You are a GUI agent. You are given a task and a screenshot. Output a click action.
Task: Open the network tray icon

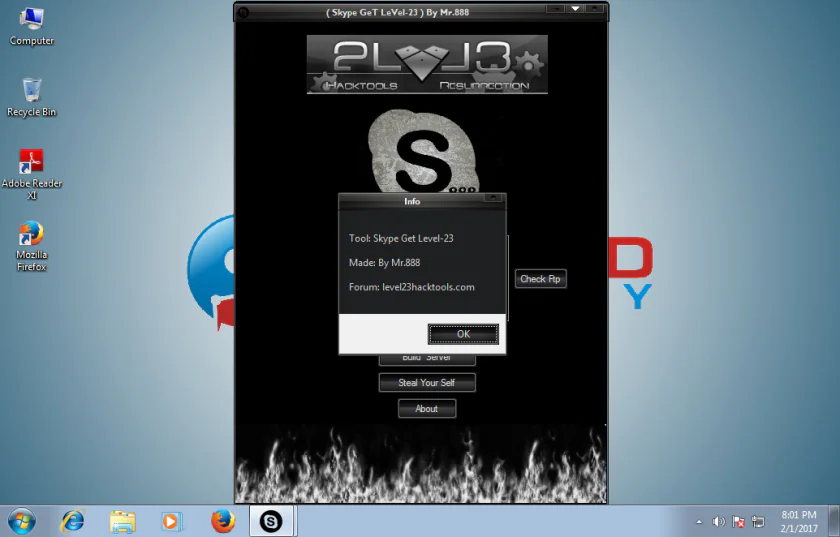758,521
